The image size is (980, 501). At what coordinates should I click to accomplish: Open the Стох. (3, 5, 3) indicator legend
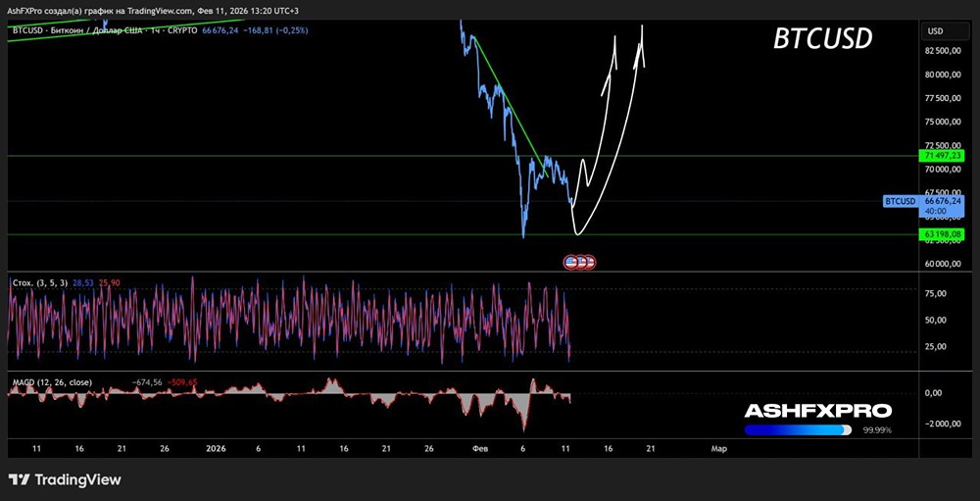(40, 283)
